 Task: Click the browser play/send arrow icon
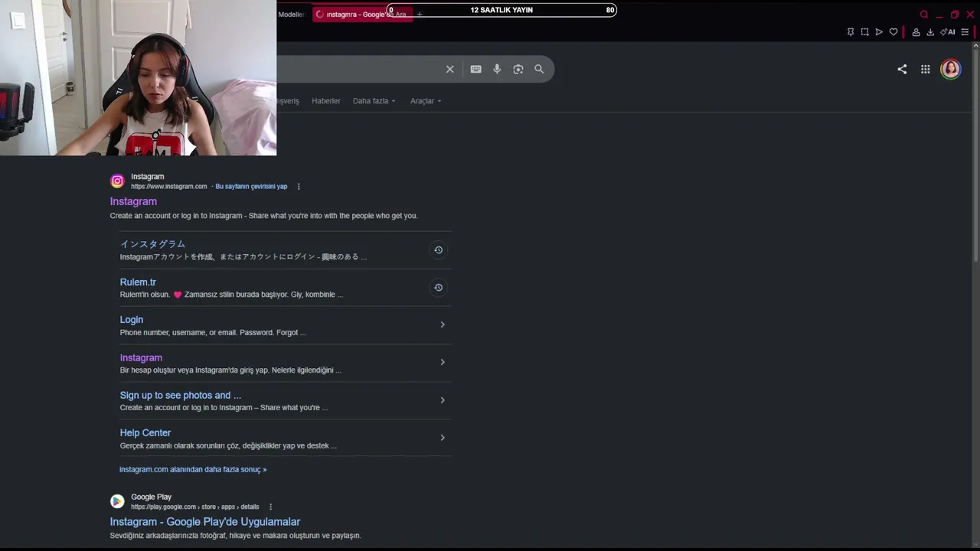879,32
